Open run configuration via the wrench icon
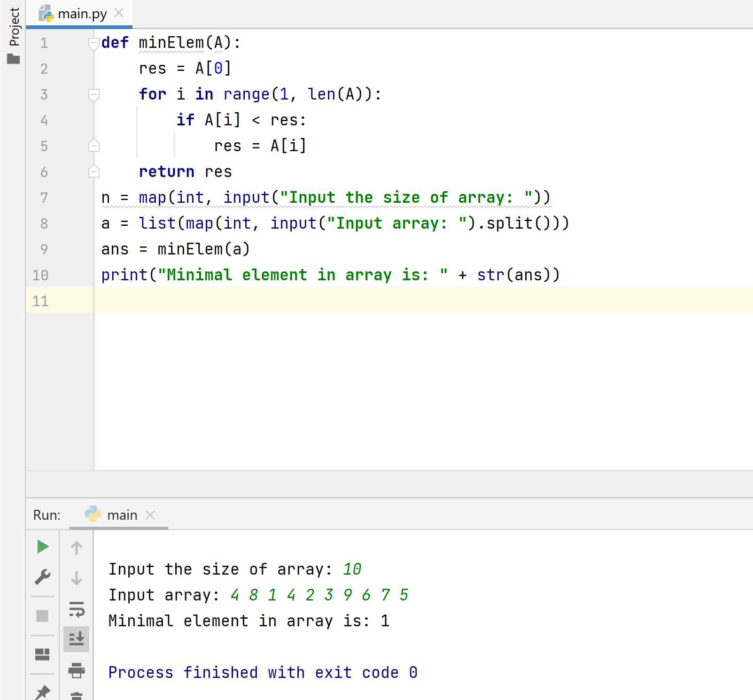The height and width of the screenshot is (700, 753). (43, 577)
